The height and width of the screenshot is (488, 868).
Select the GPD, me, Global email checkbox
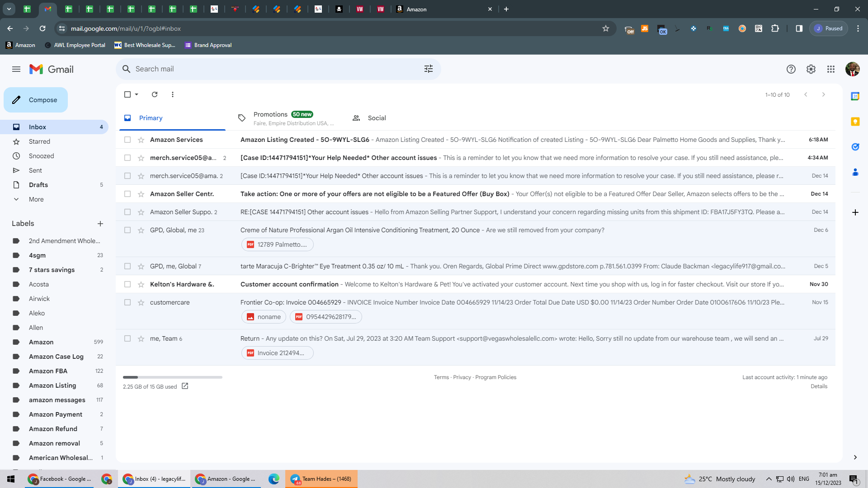(127, 266)
